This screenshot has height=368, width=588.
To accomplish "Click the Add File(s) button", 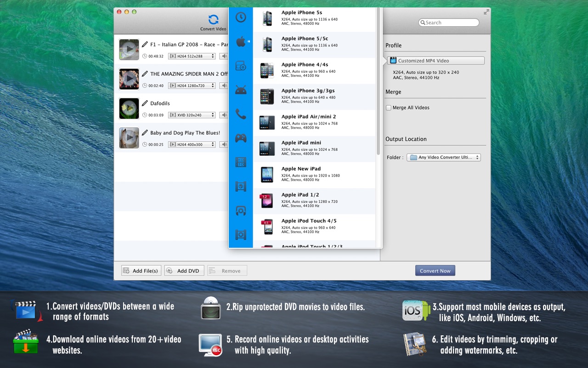I will coord(141,270).
